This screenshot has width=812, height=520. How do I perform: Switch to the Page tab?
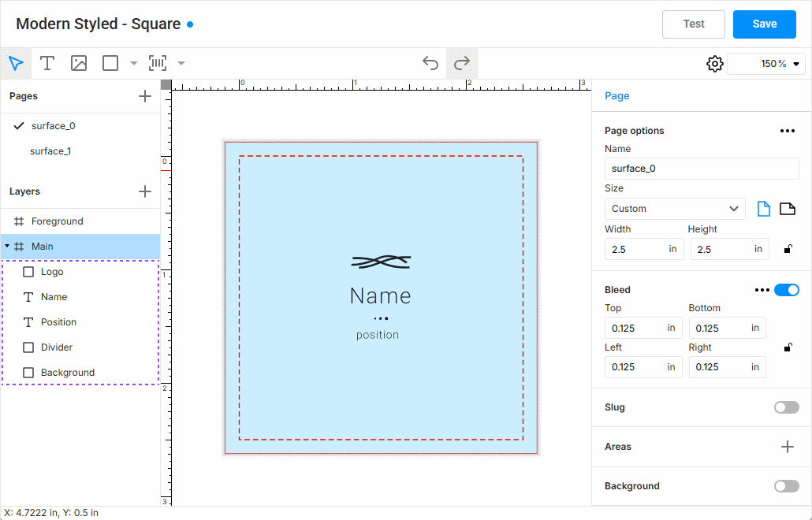616,95
